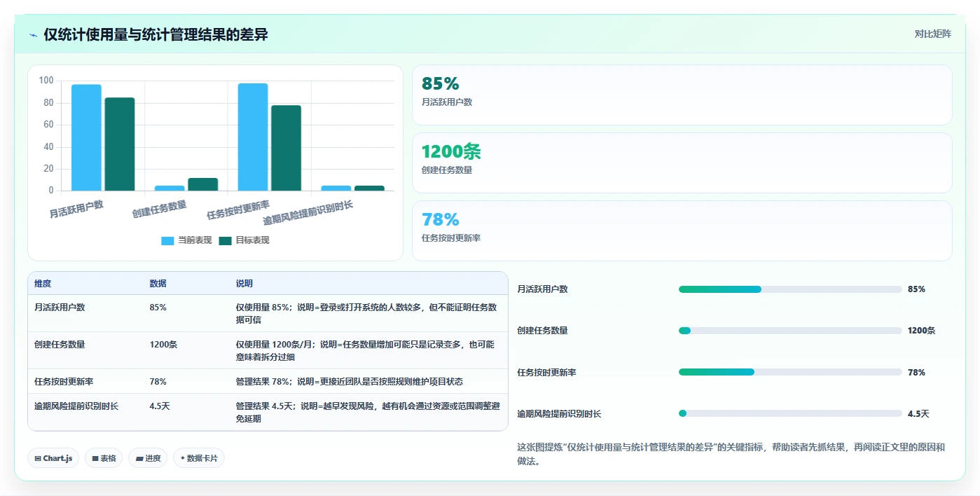Select the 85% 月活跃用户数 data card
This screenshot has width=980, height=496.
pos(682,95)
